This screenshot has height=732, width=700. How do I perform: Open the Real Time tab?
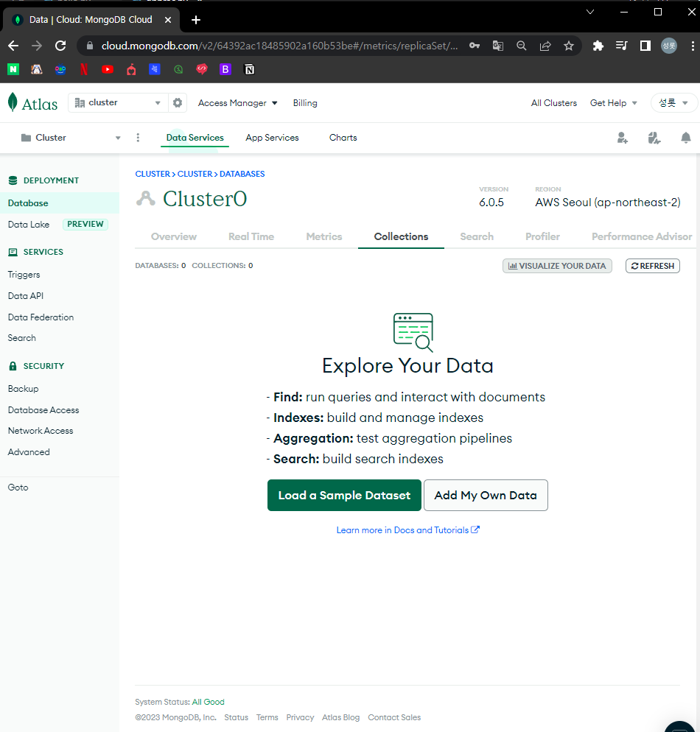(251, 236)
